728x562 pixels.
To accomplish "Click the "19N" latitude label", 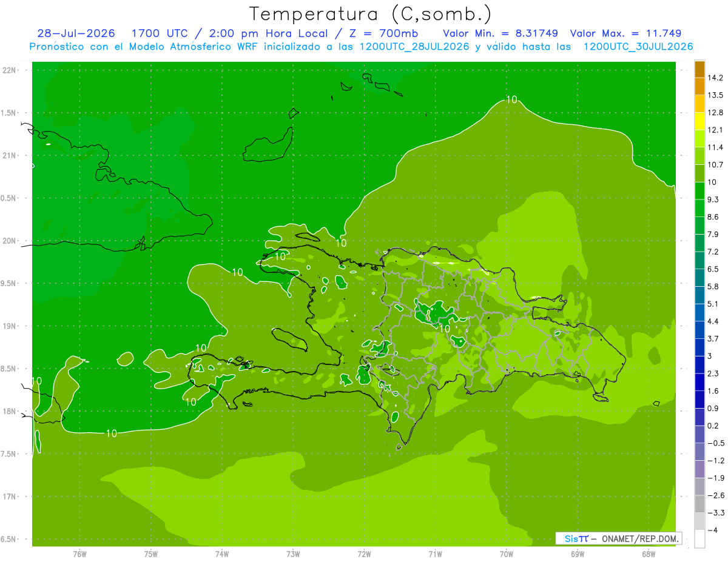I will (9, 326).
